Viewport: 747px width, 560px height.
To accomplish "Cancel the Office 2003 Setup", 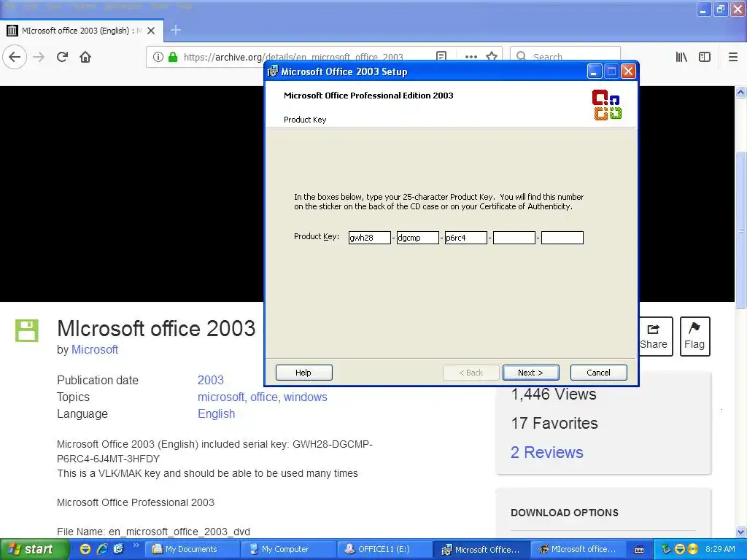I will click(598, 373).
